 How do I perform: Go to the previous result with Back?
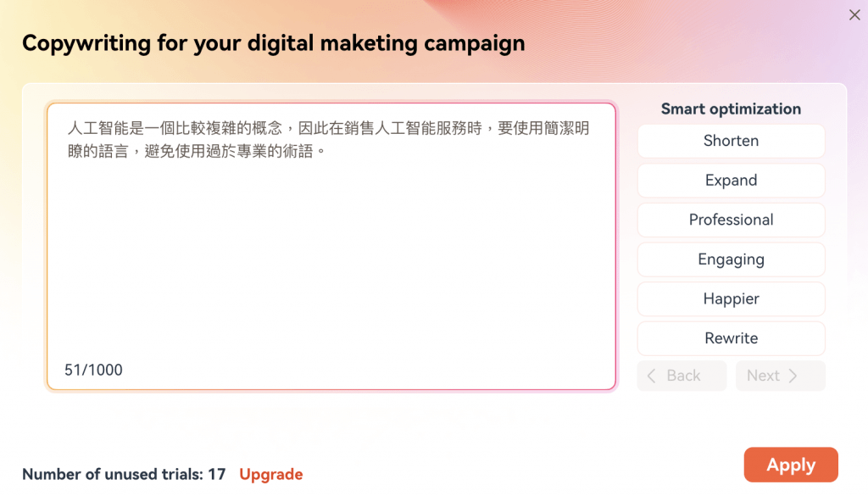[x=682, y=376]
